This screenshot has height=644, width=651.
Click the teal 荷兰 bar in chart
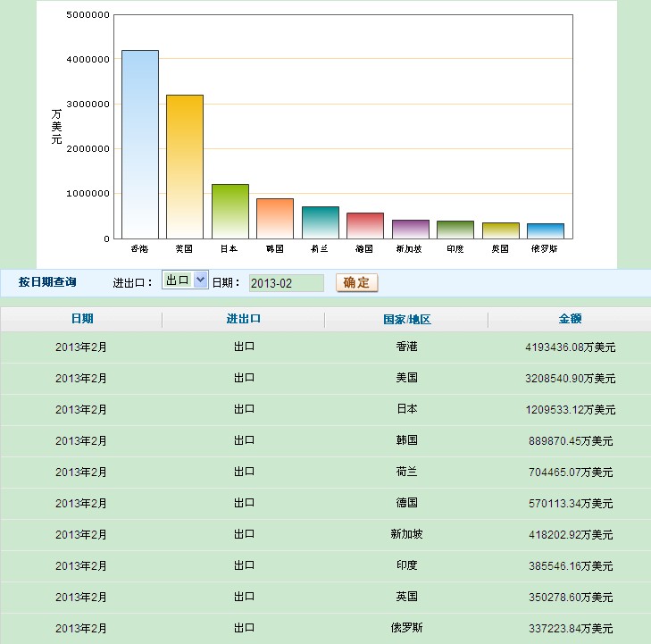[x=320, y=222]
